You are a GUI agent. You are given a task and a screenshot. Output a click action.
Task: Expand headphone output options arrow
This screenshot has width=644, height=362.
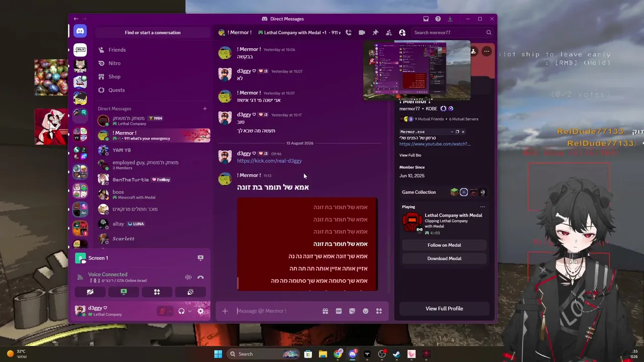tap(190, 311)
